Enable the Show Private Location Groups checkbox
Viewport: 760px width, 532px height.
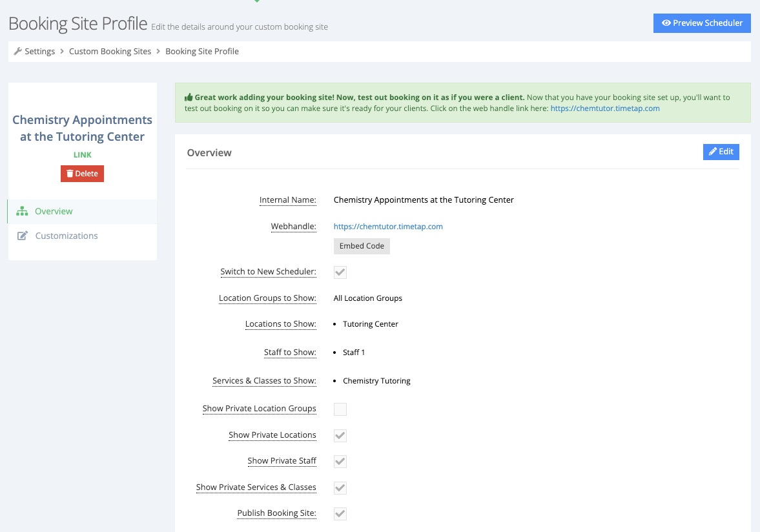point(340,409)
